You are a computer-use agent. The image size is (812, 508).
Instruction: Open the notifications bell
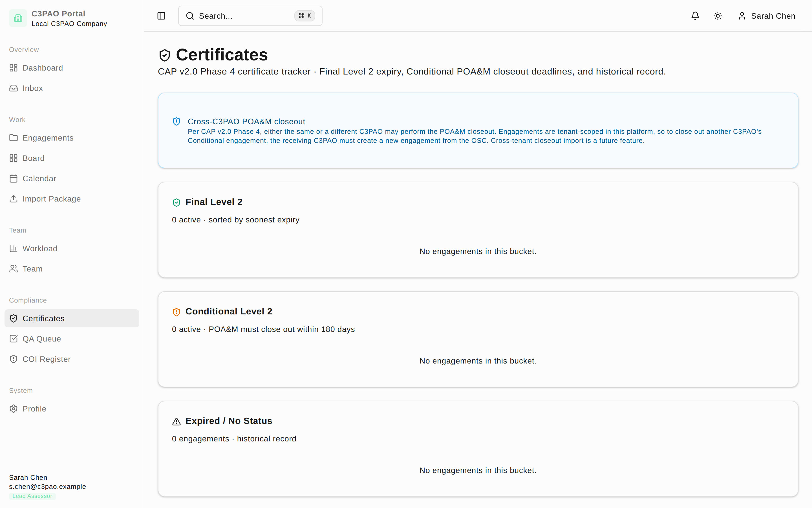point(695,16)
